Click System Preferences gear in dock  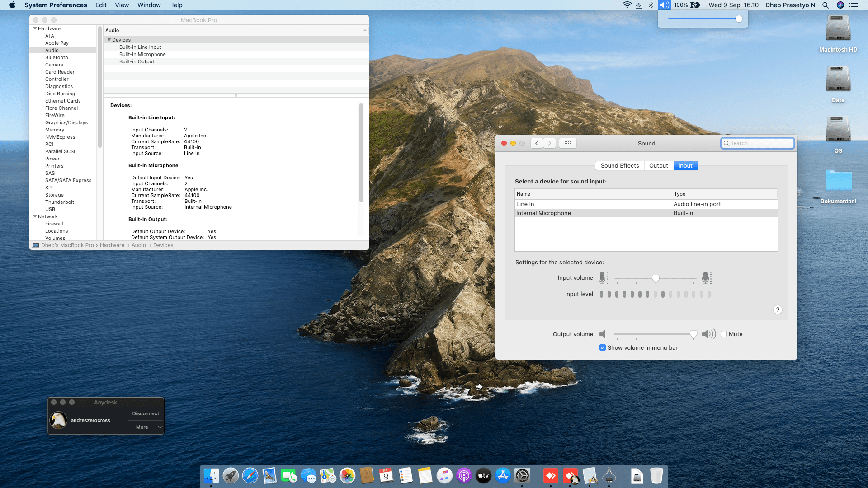tap(522, 475)
